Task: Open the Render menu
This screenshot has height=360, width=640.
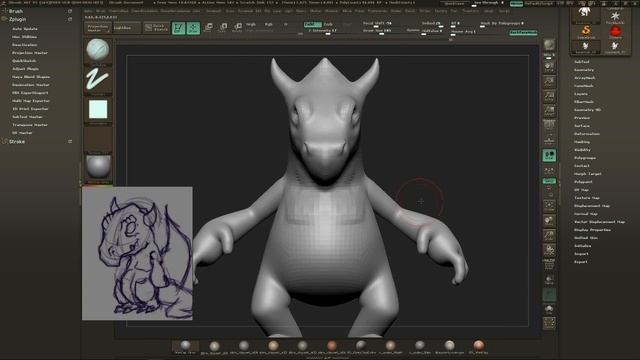Action: click(x=396, y=11)
